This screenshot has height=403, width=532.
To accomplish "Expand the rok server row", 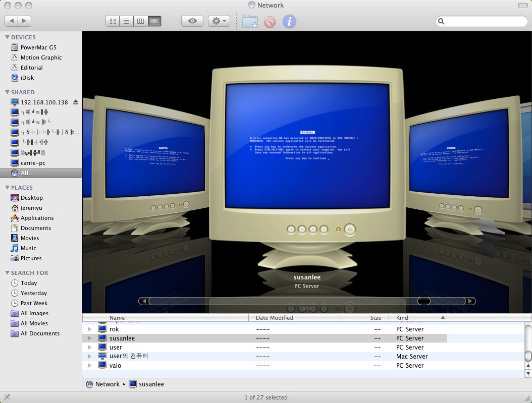I will click(x=89, y=329).
